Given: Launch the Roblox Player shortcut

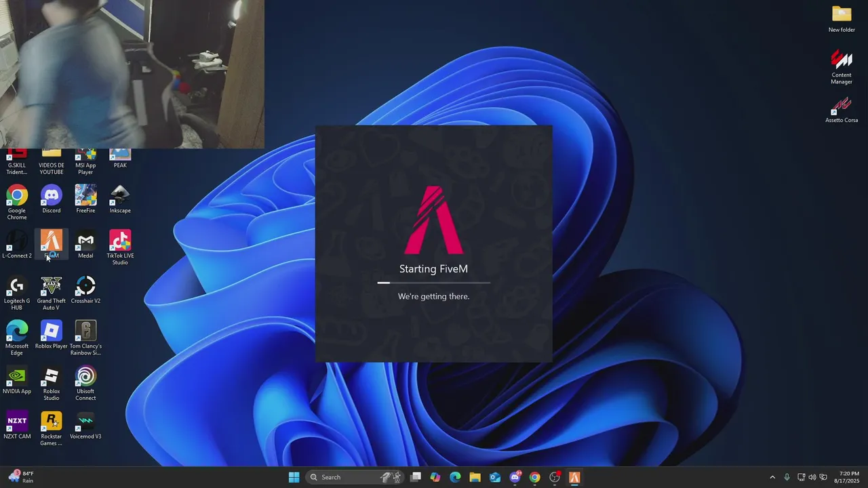Looking at the screenshot, I should [52, 335].
